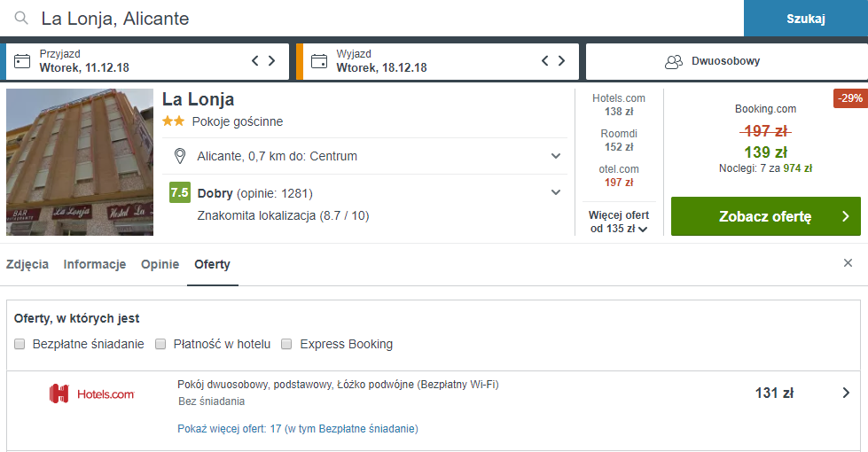Image resolution: width=868 pixels, height=452 pixels.
Task: Enable the Bezpłatne śniadanie filter
Action: (20, 344)
